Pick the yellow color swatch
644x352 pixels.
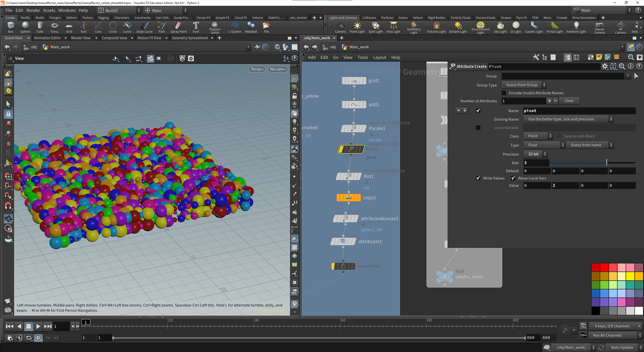630,276
